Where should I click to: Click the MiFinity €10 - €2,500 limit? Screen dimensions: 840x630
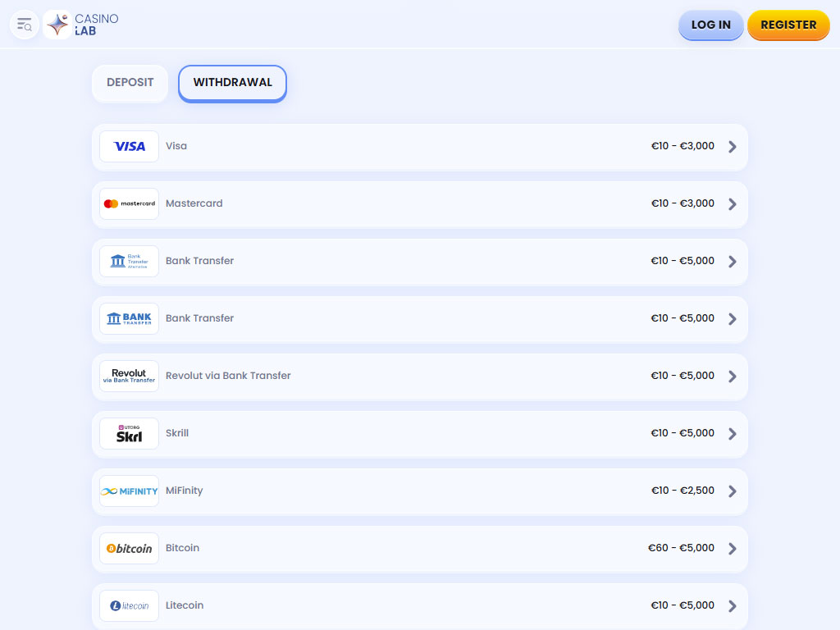682,491
